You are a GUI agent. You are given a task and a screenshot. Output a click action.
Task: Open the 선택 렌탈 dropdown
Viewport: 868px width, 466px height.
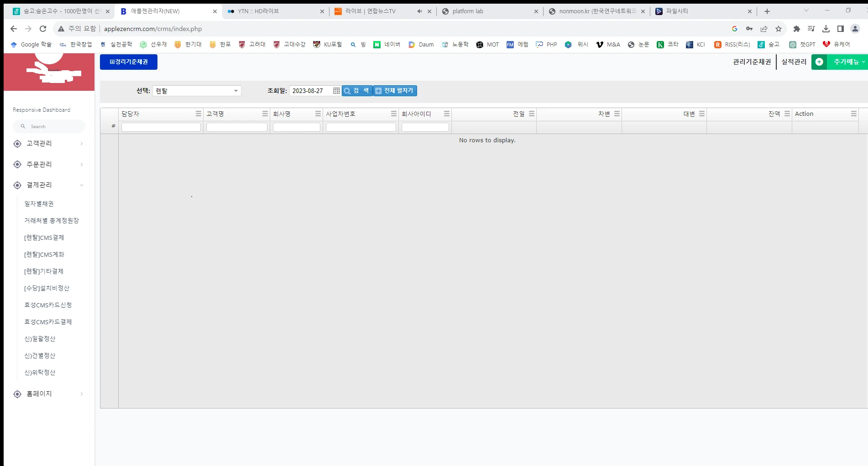(x=197, y=91)
